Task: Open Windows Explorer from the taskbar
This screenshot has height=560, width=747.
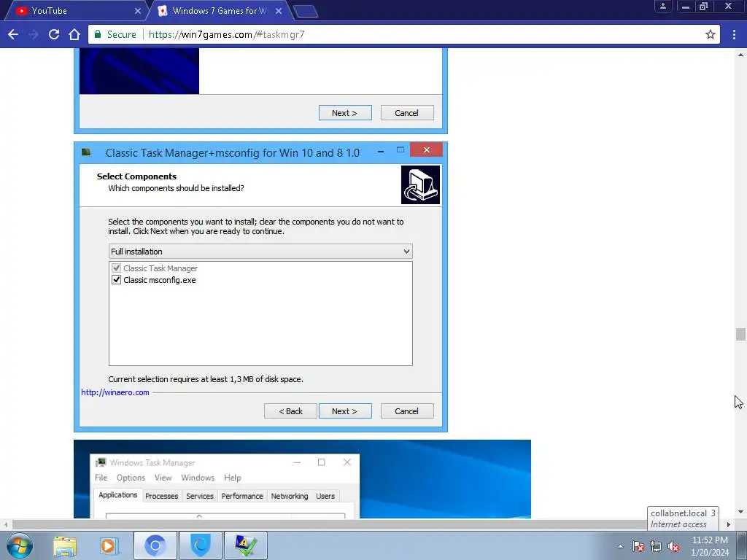Action: (65, 545)
